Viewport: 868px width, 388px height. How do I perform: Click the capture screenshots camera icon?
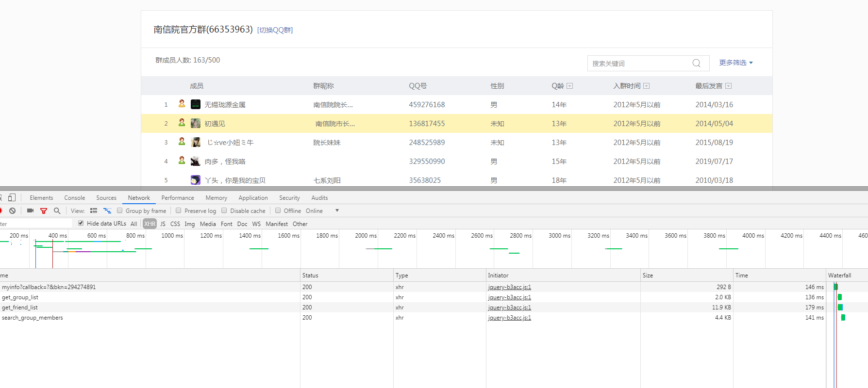[x=30, y=210]
